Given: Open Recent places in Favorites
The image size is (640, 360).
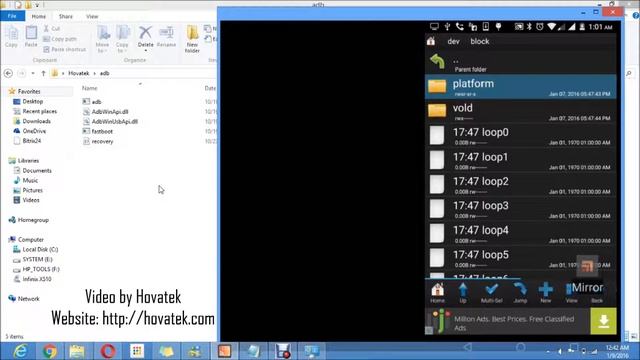Looking at the screenshot, I should pyautogui.click(x=35, y=111).
